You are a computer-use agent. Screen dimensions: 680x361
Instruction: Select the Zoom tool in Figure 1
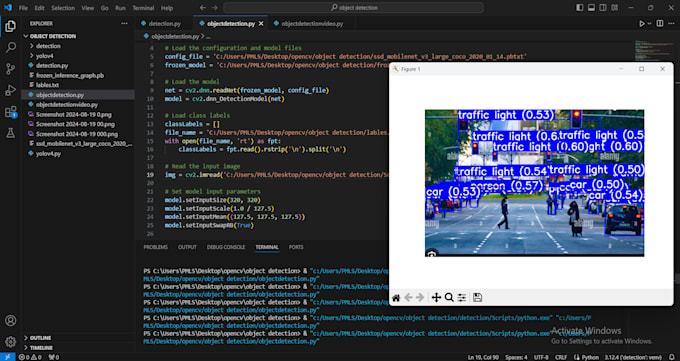click(449, 298)
